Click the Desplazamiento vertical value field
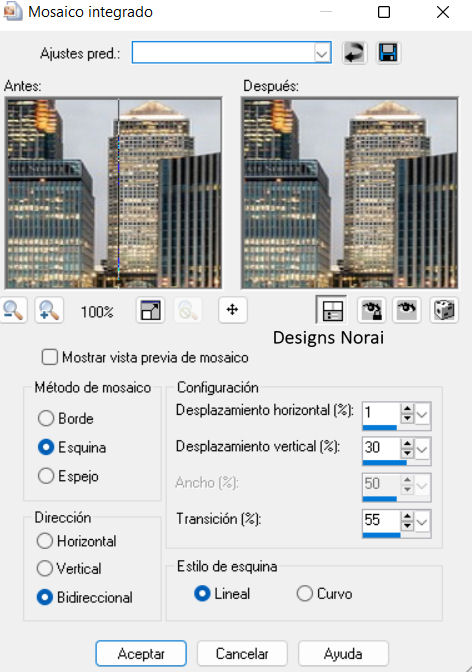Screen dimensions: 472x672 point(381,448)
